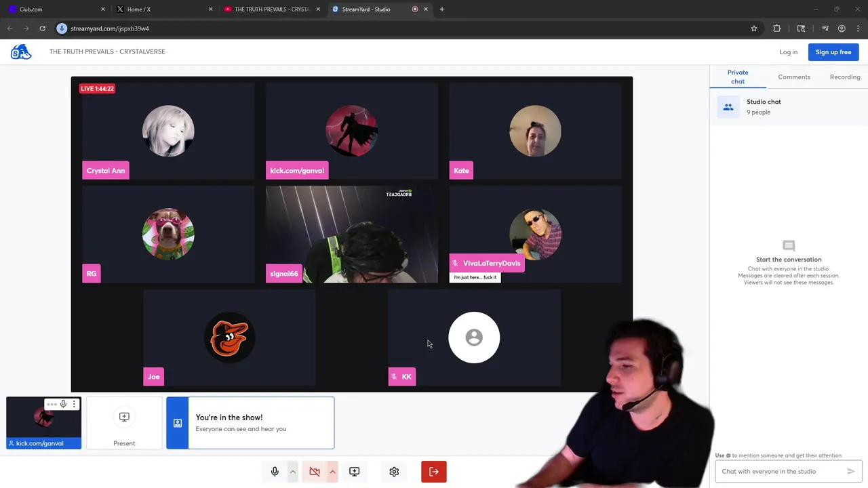Screen dimensions: 868x488
Task: Close the StreamYard - Studio tab
Action: point(426,9)
